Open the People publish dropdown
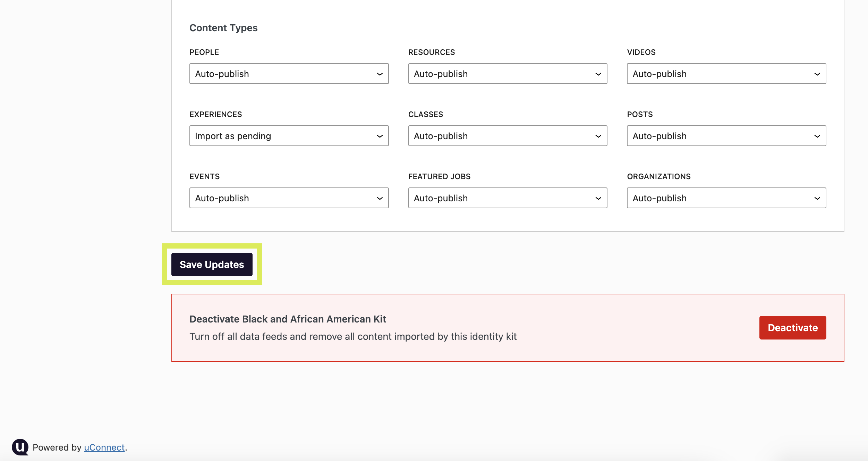The image size is (868, 461). point(289,74)
